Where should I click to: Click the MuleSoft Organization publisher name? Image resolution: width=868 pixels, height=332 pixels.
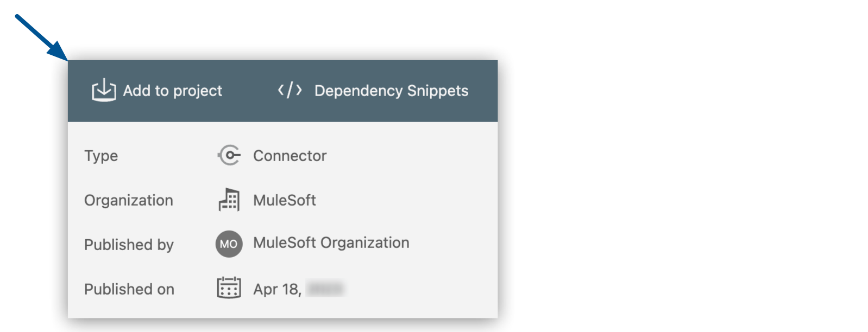[331, 242]
